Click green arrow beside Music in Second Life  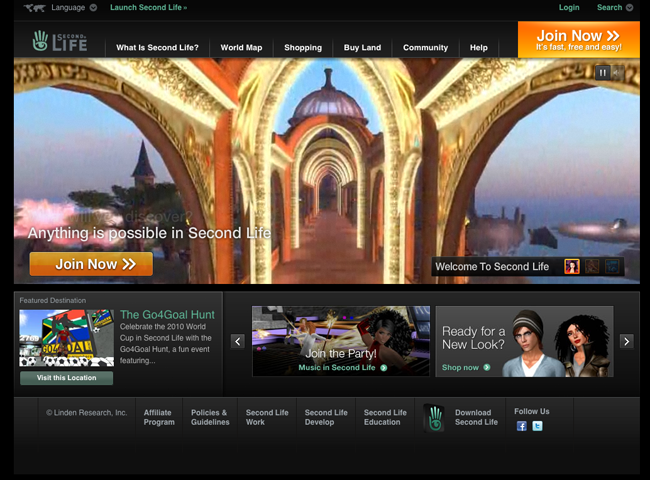(x=383, y=368)
